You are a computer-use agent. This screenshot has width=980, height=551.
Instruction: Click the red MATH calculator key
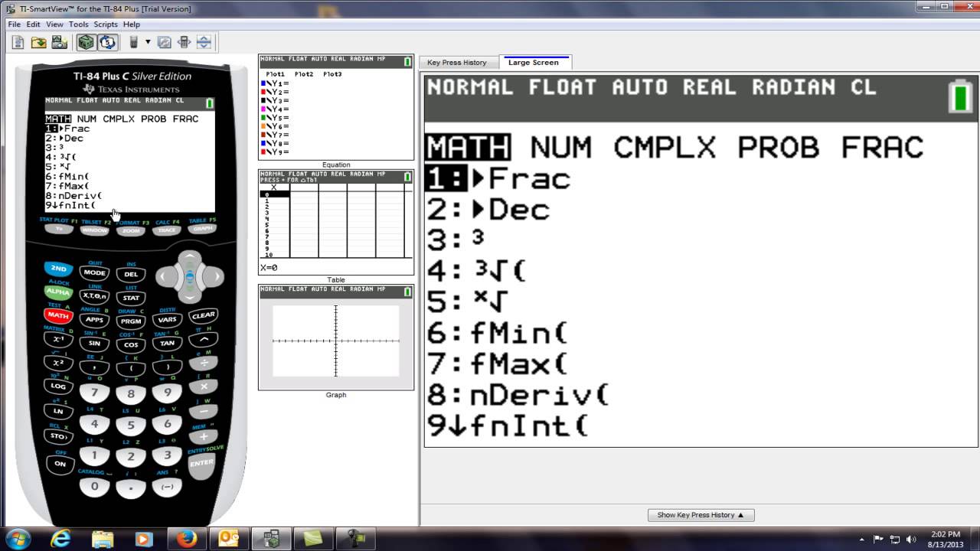coord(58,315)
